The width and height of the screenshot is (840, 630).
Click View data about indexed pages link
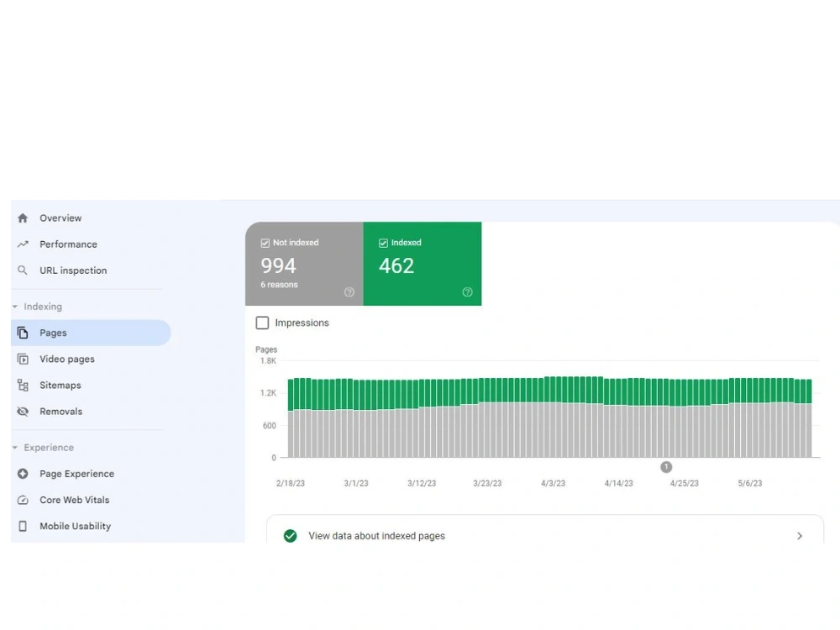pyautogui.click(x=376, y=536)
